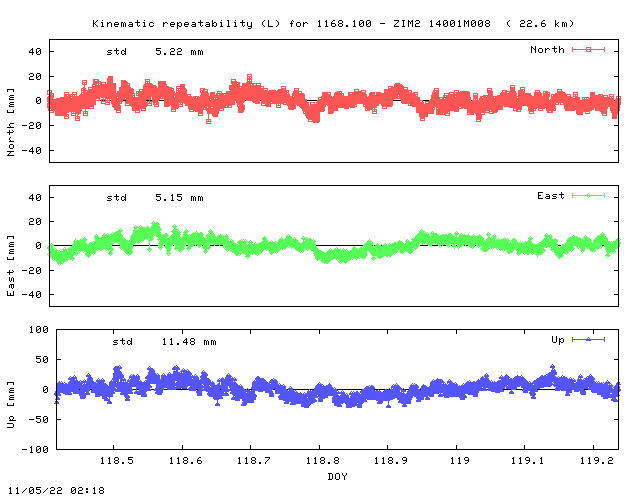The height and width of the screenshot is (496, 640).
Task: Click the plot title 'Kinematic repeatability (L)'
Action: click(x=186, y=24)
